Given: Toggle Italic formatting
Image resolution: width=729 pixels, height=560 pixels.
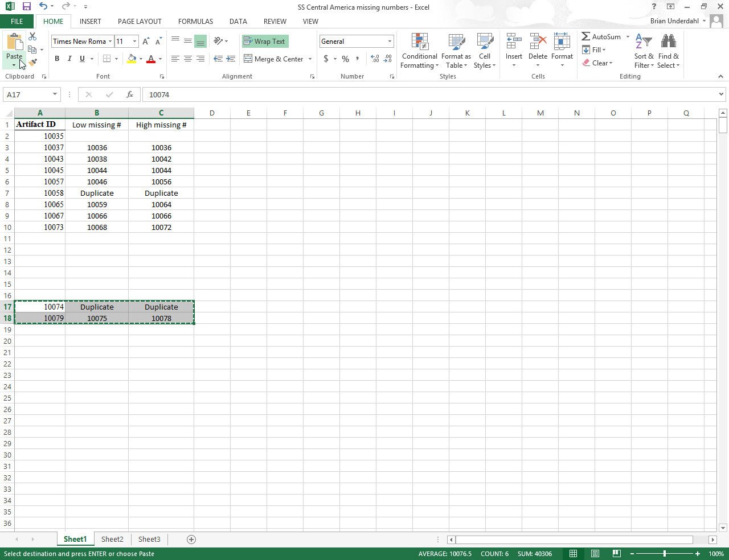Looking at the screenshot, I should click(x=69, y=59).
